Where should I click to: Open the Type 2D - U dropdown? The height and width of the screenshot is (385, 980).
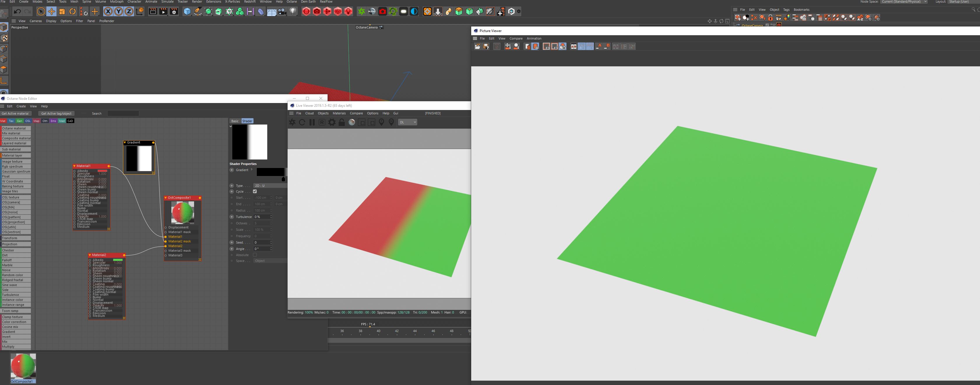point(270,185)
